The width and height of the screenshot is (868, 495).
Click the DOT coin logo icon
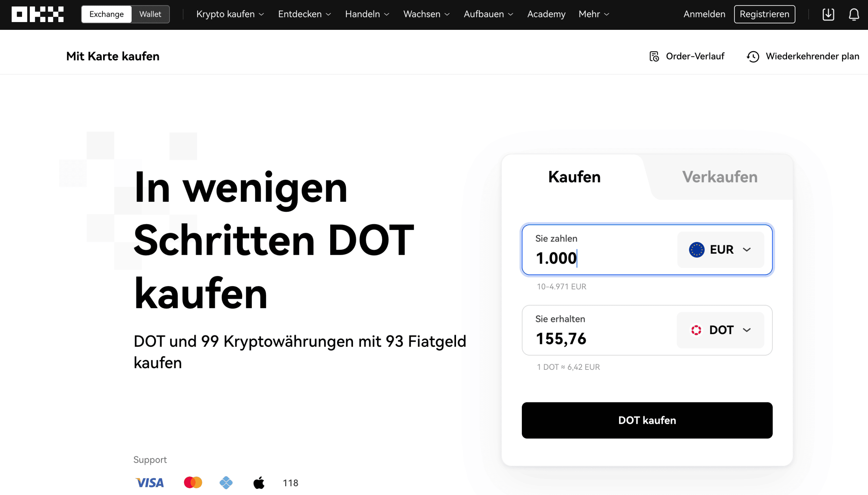pyautogui.click(x=696, y=330)
